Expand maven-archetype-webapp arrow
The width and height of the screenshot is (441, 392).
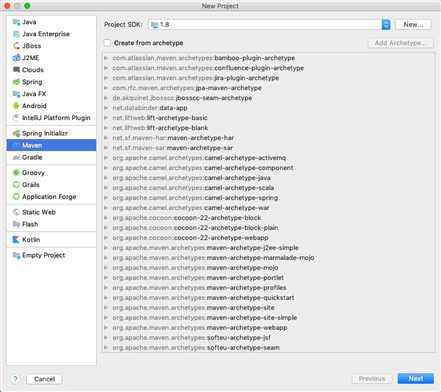(x=106, y=328)
